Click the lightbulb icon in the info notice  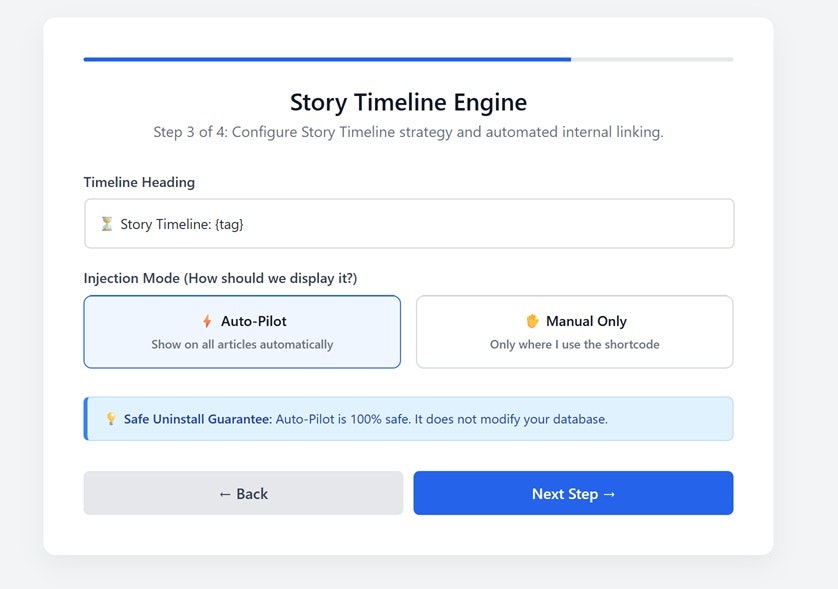[x=111, y=418]
